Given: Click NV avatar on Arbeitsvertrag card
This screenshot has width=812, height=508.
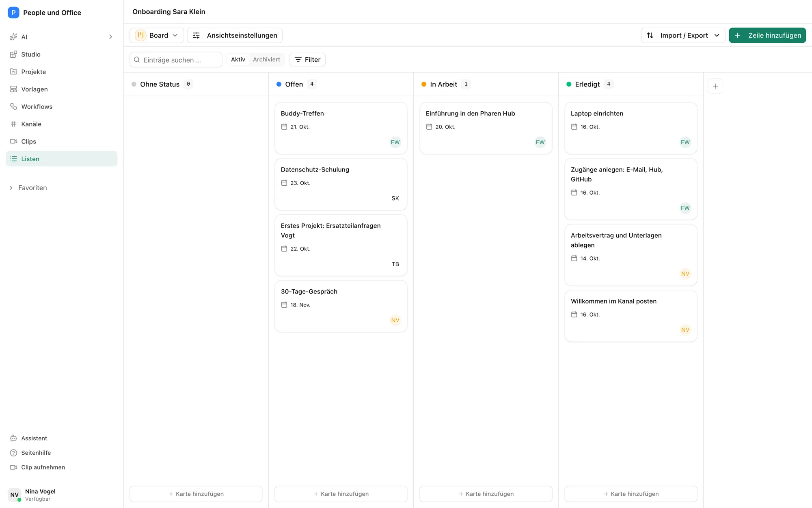Looking at the screenshot, I should (x=685, y=274).
